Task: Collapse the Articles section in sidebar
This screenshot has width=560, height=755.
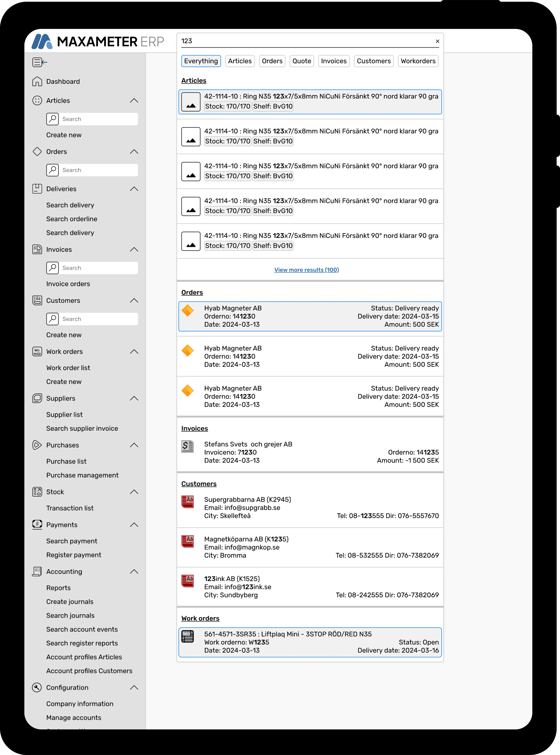Action: point(134,100)
